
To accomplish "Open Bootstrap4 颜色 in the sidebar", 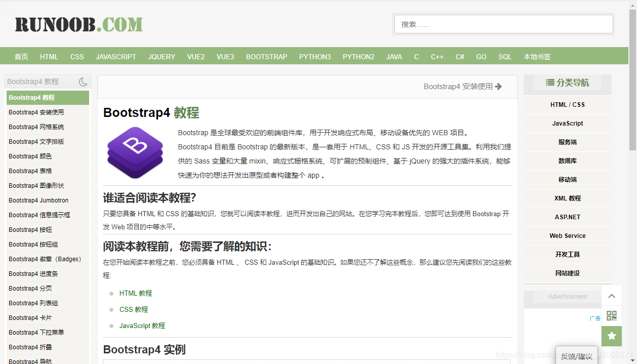I will (48, 156).
